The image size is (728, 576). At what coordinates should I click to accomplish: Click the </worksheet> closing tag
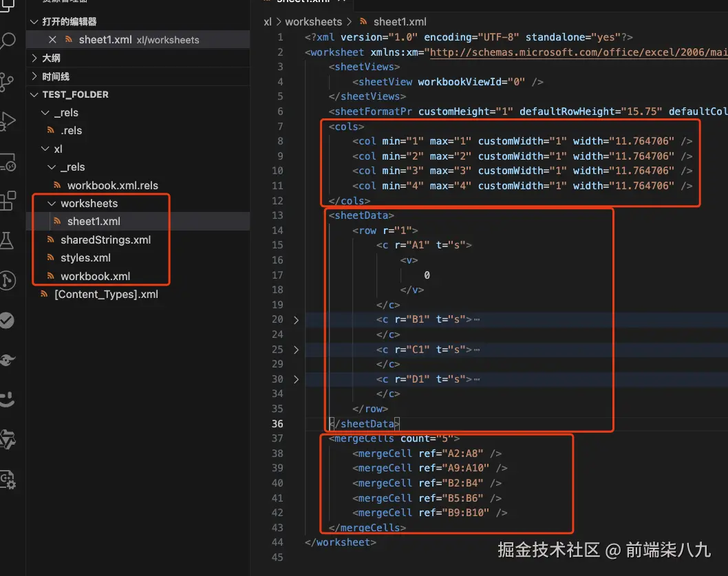point(341,542)
